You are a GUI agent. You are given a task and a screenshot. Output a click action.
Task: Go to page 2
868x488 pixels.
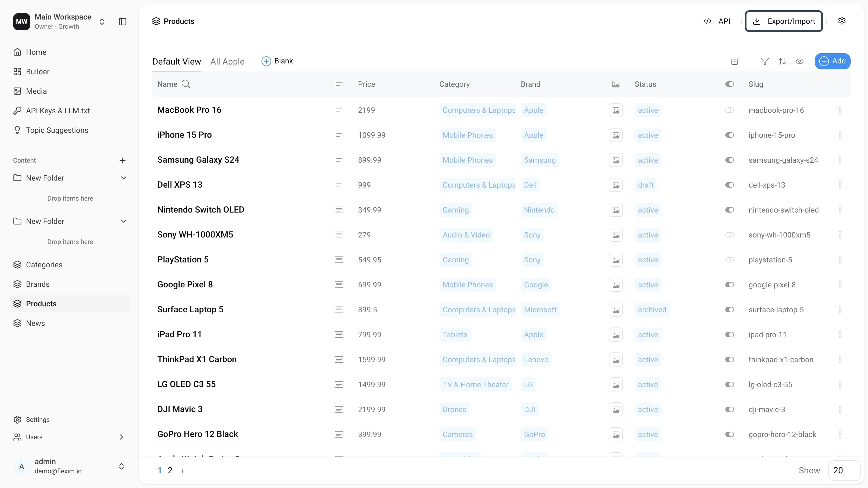pos(170,470)
